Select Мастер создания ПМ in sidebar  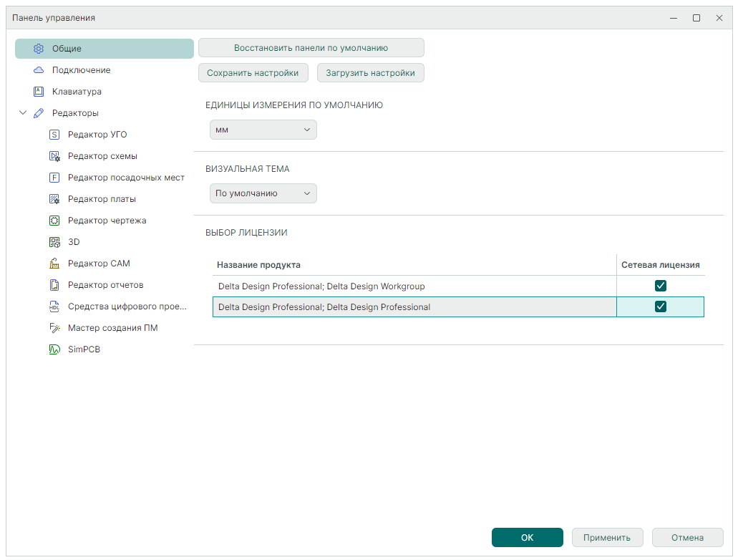tap(112, 328)
